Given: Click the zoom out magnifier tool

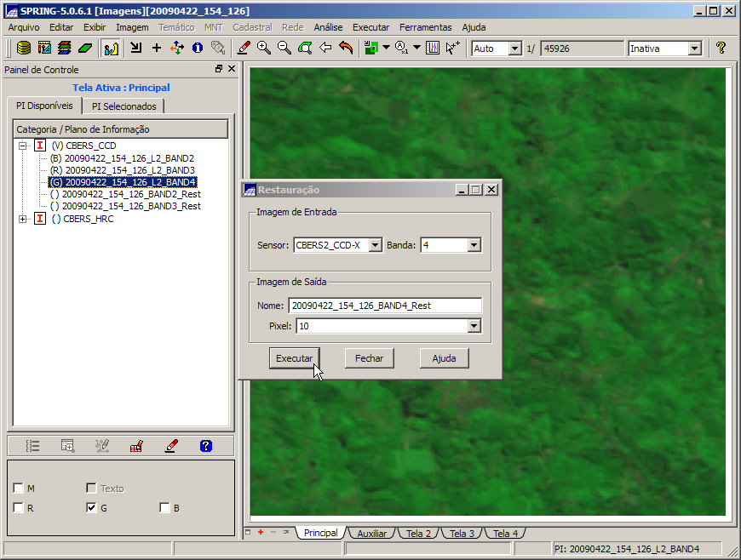Looking at the screenshot, I should click(x=284, y=49).
